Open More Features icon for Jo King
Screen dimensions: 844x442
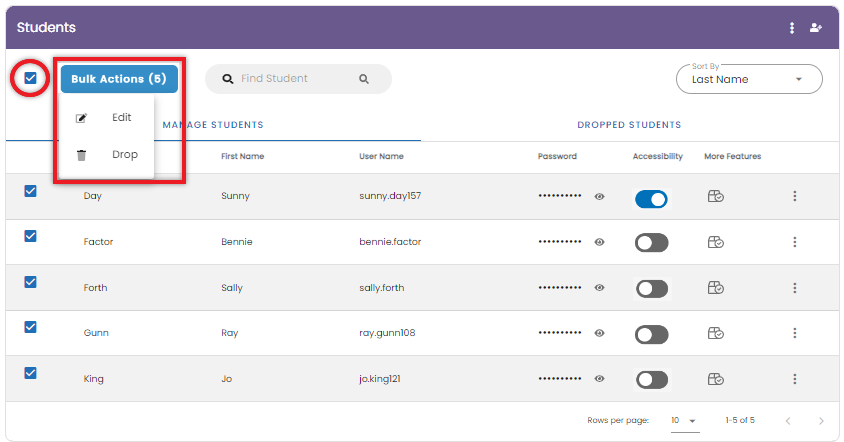pyautogui.click(x=715, y=379)
